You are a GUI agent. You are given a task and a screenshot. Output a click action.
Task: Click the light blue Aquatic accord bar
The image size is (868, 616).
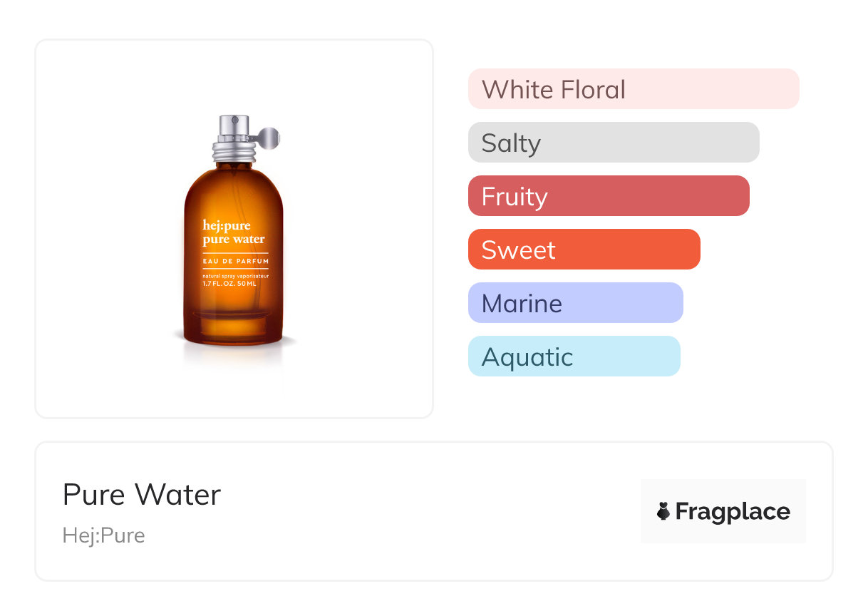(574, 356)
